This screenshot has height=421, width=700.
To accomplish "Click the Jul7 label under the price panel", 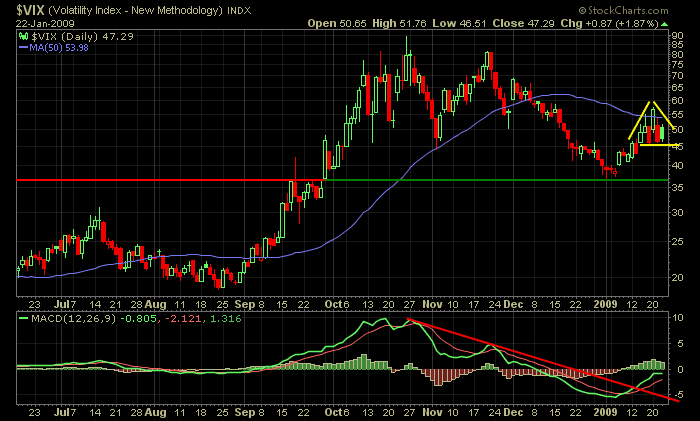I will click(65, 304).
